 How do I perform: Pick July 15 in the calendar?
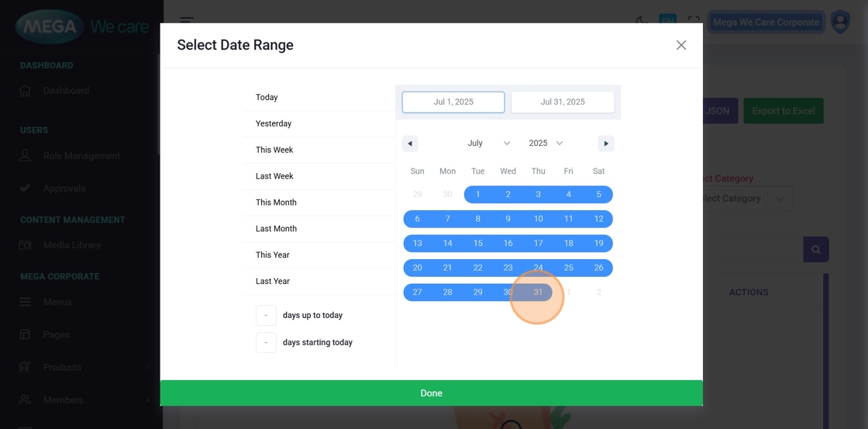[x=477, y=244]
